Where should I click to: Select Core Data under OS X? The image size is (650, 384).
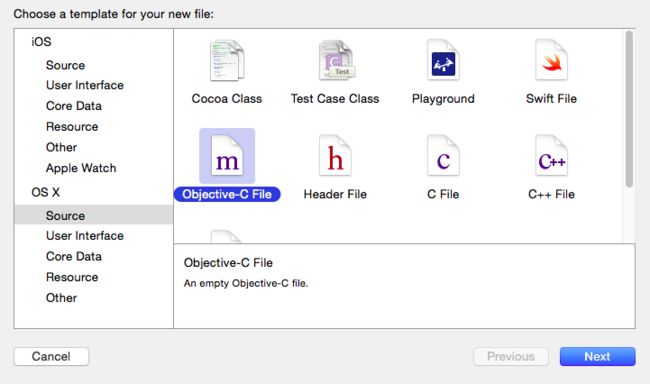click(74, 257)
